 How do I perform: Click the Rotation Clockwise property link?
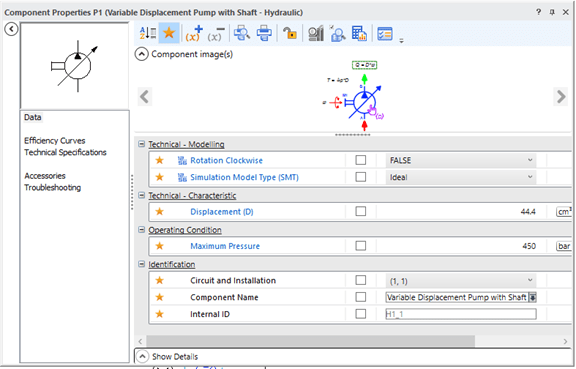pyautogui.click(x=226, y=160)
